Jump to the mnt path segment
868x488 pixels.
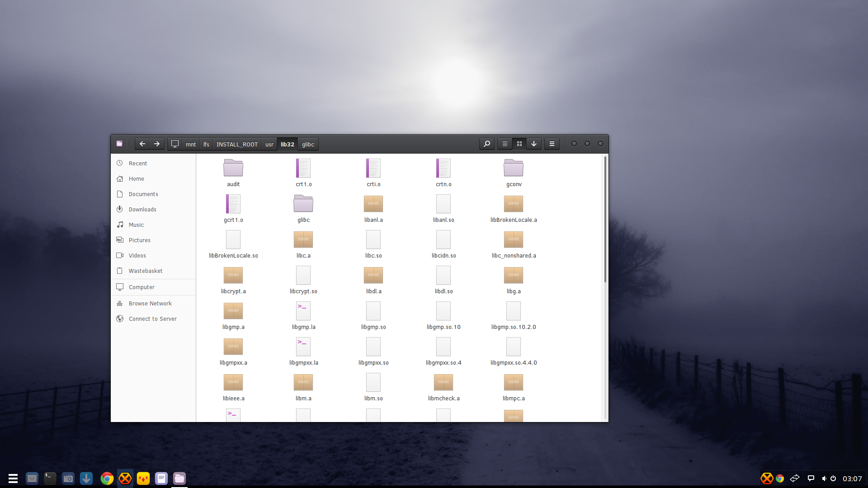[191, 145]
